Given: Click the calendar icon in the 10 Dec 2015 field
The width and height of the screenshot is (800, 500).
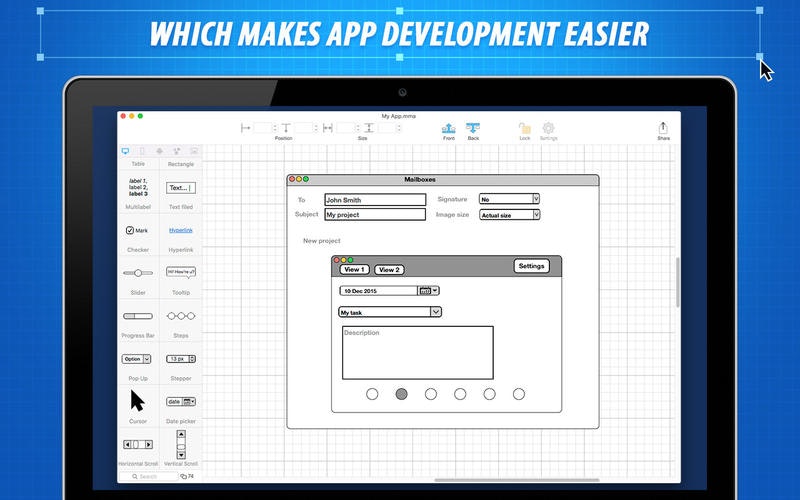Looking at the screenshot, I should pos(424,291).
